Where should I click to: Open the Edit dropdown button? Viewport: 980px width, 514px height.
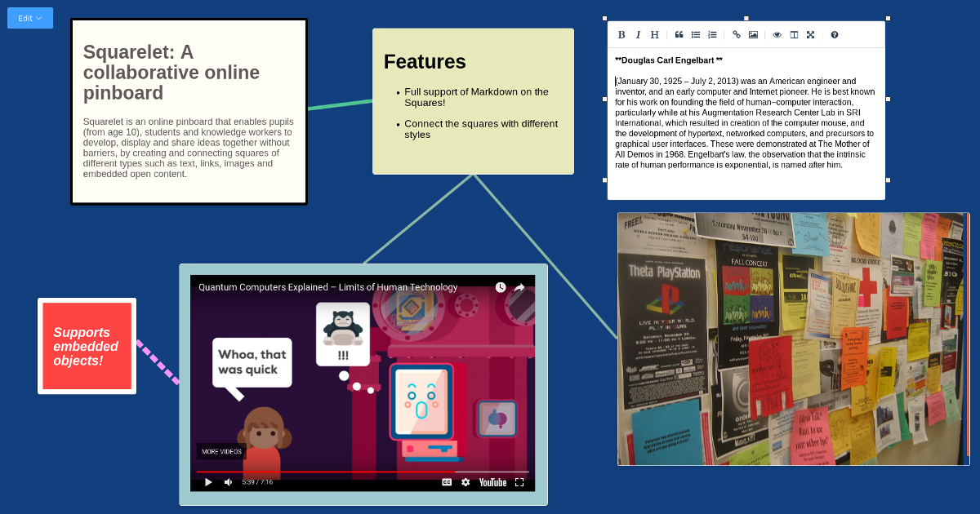pyautogui.click(x=30, y=18)
